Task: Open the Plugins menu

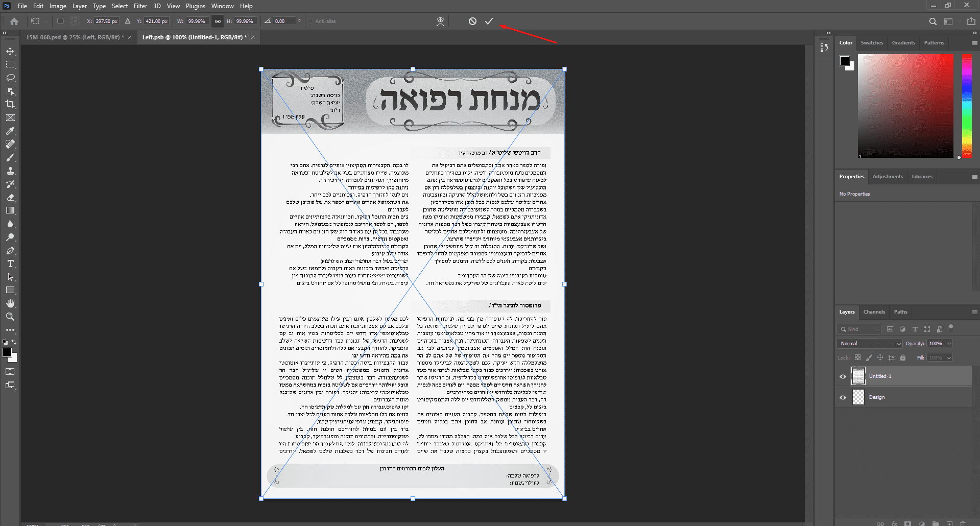Action: pos(196,6)
